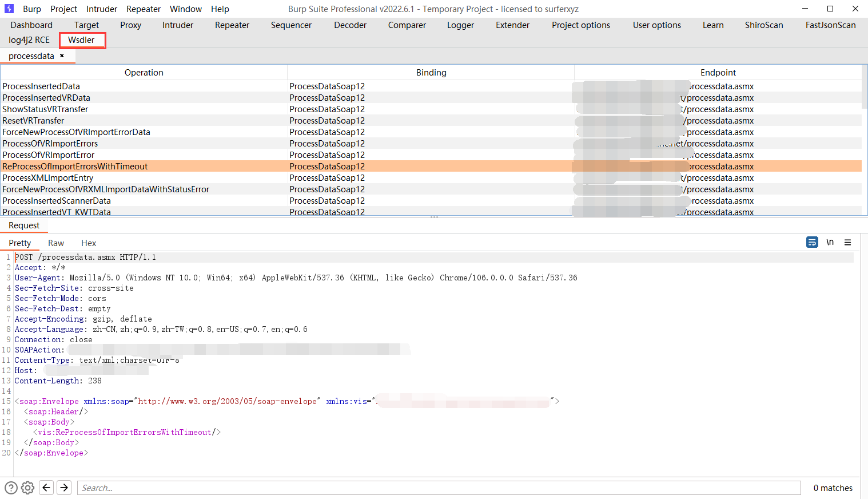868x499 pixels.
Task: Open the User options tab
Action: (657, 25)
